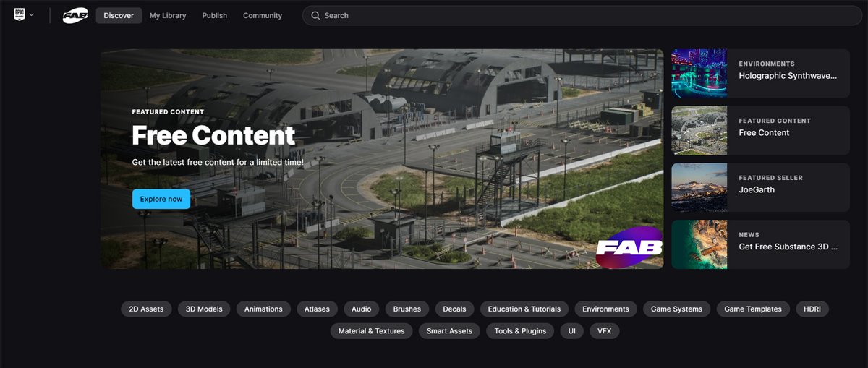Click the Explore now button
This screenshot has height=368, width=868.
click(161, 199)
